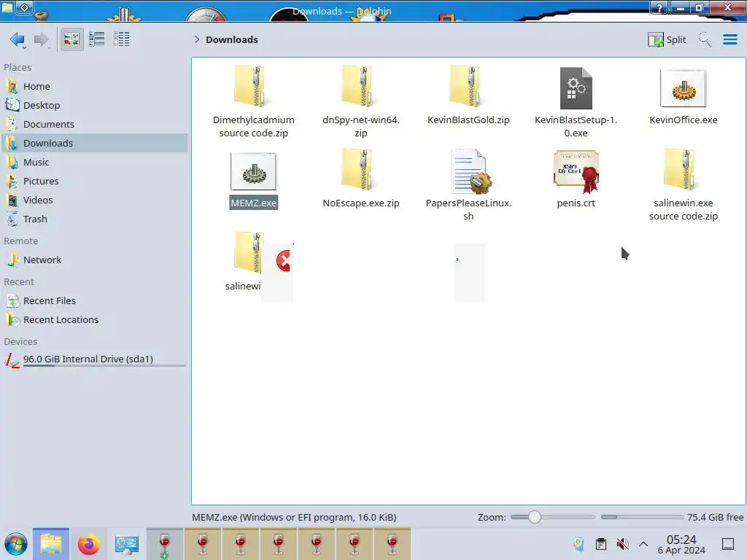The width and height of the screenshot is (747, 560).
Task: Go forward with the grey forward arrow
Action: pos(41,39)
